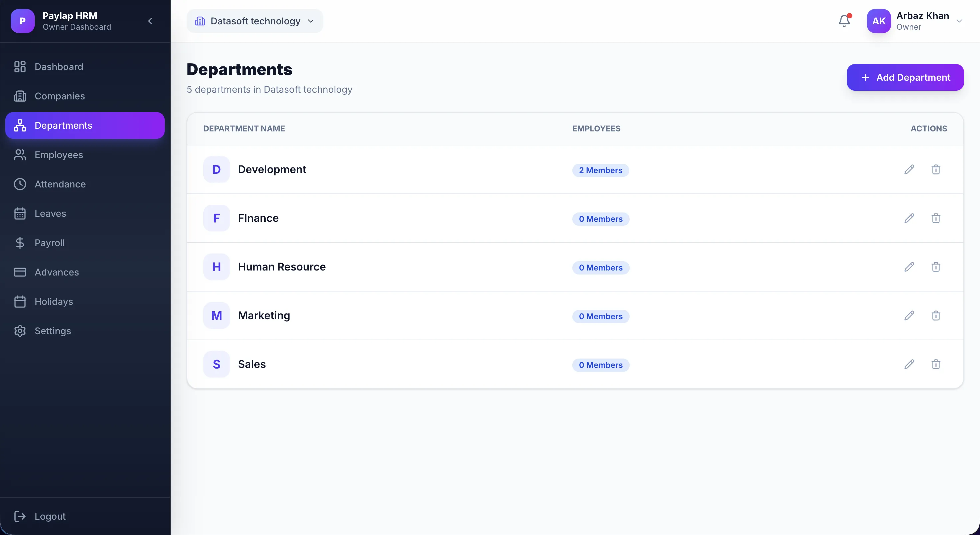Open the Datasoft technology company dropdown

[255, 21]
